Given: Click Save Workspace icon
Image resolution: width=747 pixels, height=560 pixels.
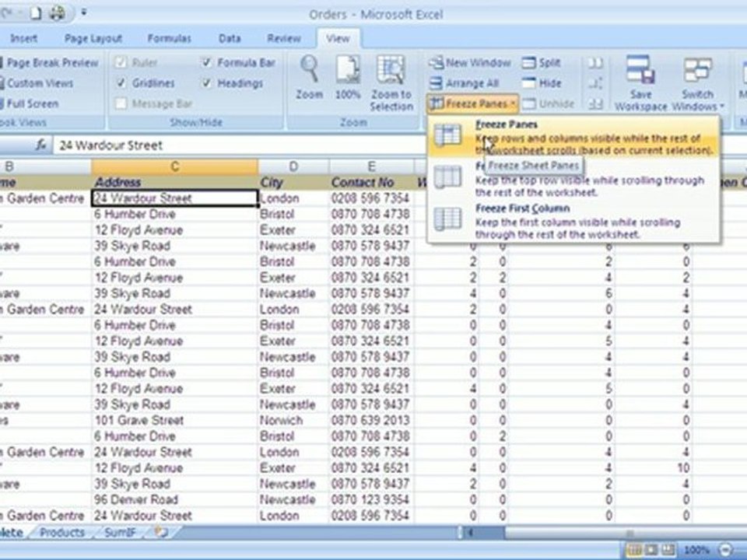Looking at the screenshot, I should 640,70.
